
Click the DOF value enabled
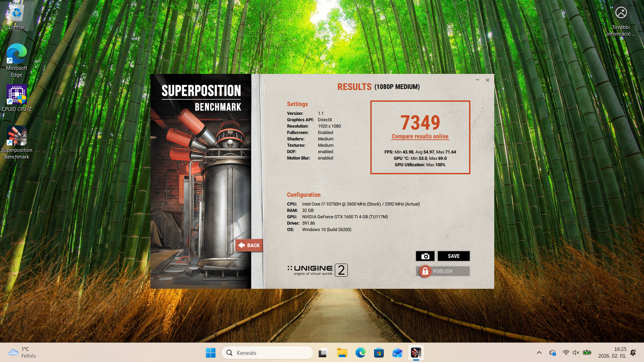(325, 152)
